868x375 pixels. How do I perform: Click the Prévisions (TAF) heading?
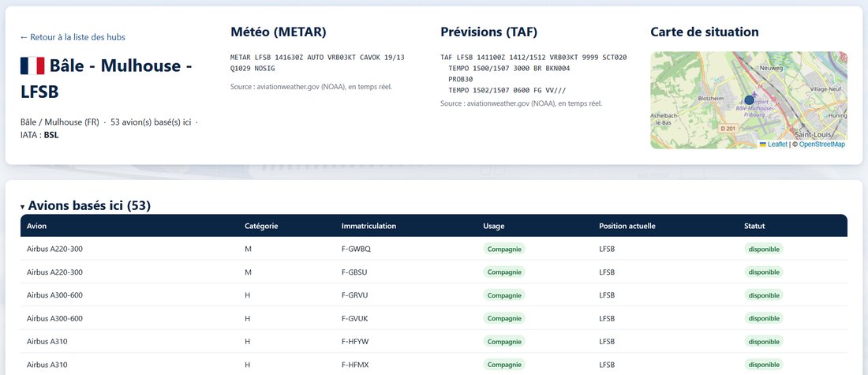click(488, 32)
